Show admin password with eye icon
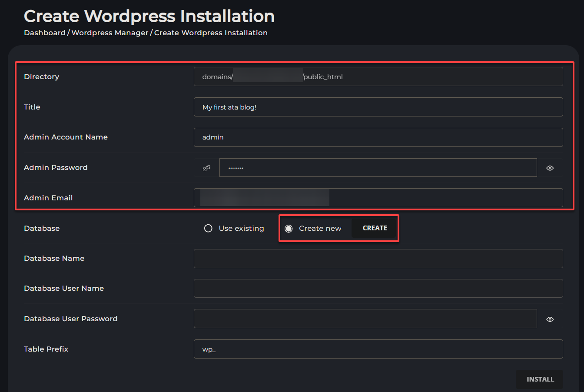The image size is (584, 392). (550, 168)
